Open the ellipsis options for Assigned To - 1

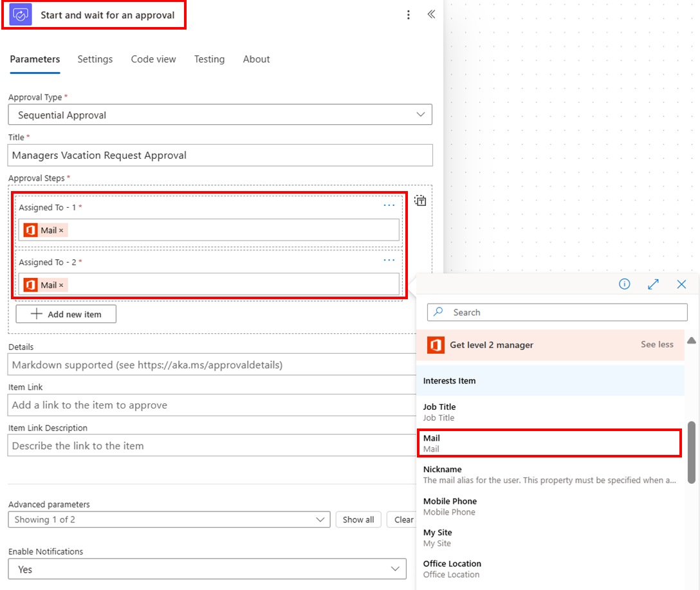tap(389, 205)
